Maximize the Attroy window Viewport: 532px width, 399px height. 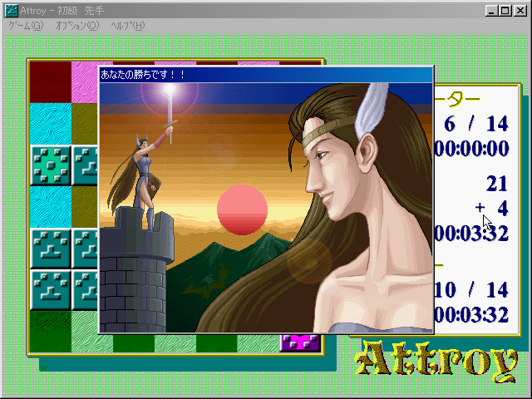[505, 11]
